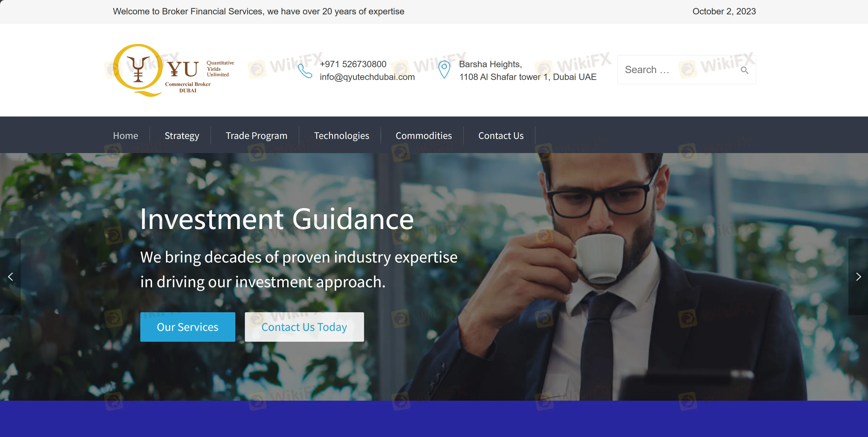Open Contact Us in navigation bar
The width and height of the screenshot is (868, 437).
pos(501,136)
